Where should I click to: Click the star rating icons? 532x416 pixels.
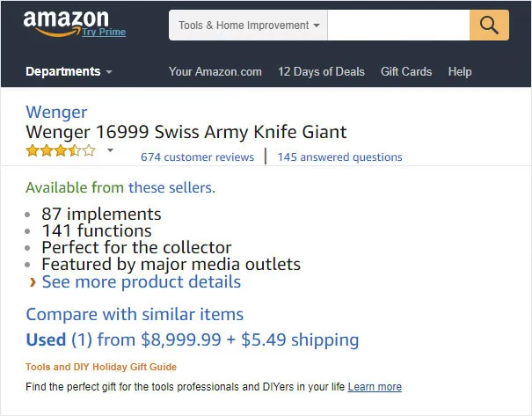tap(61, 150)
